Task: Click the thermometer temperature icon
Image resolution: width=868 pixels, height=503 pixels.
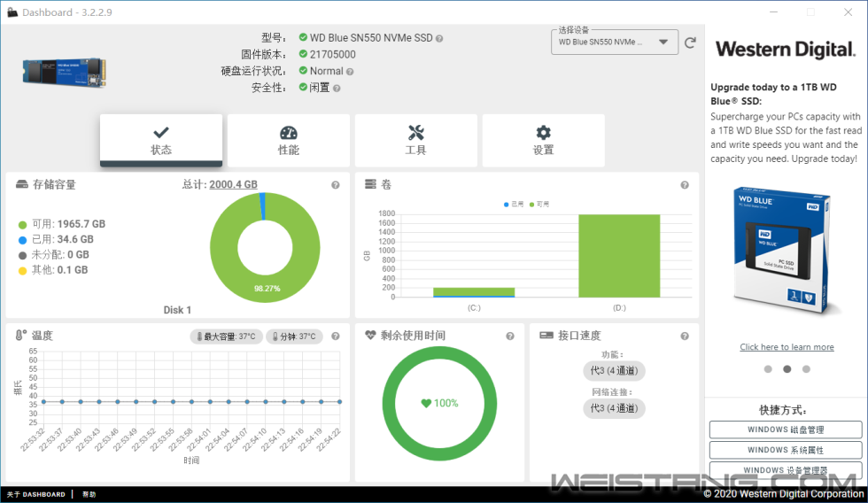Action: [21, 335]
